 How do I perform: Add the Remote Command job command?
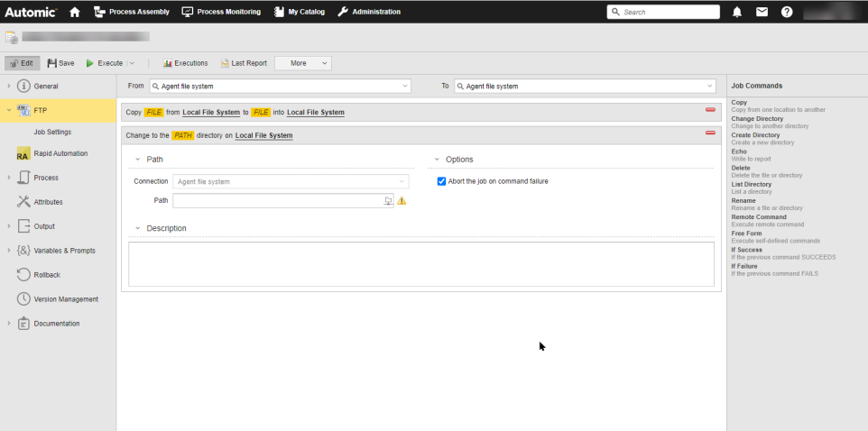pyautogui.click(x=759, y=217)
